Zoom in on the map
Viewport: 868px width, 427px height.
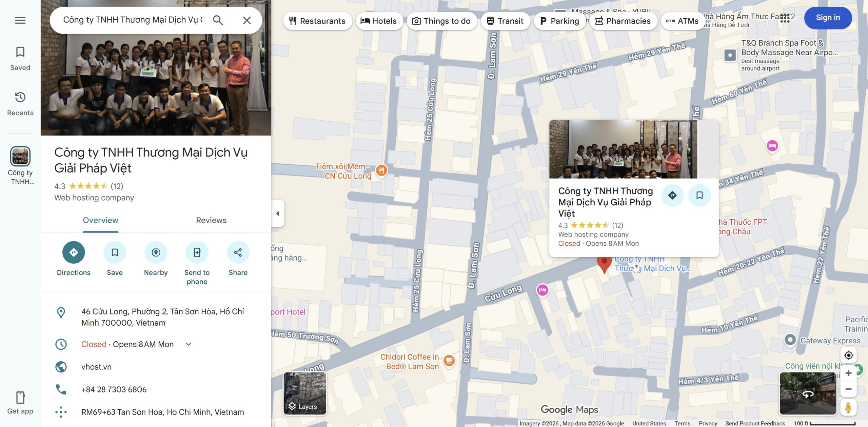(848, 373)
